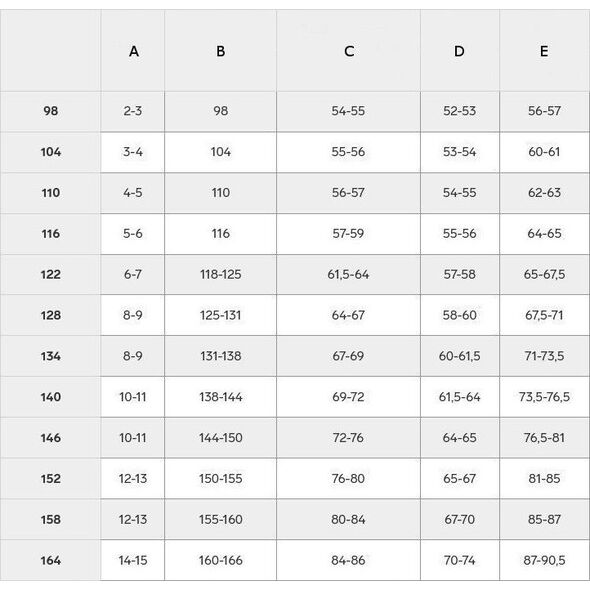Select cell with value 76-80
Image resolution: width=590 pixels, height=590 pixels.
coord(348,479)
